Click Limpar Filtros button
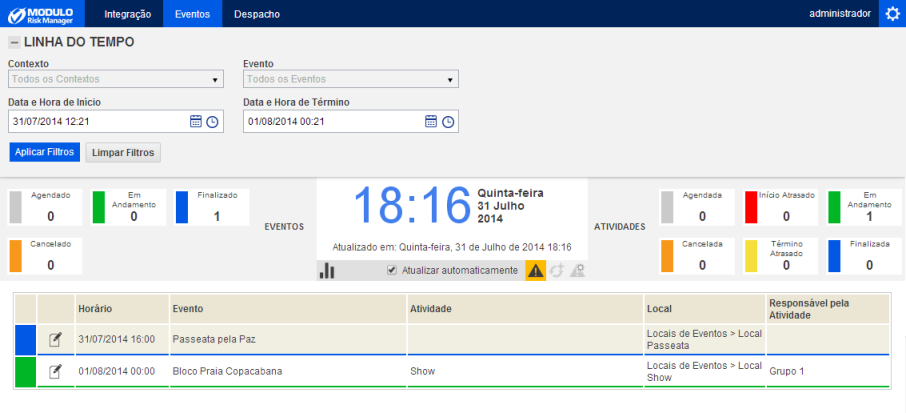Screen dimensions: 906x413 123,152
